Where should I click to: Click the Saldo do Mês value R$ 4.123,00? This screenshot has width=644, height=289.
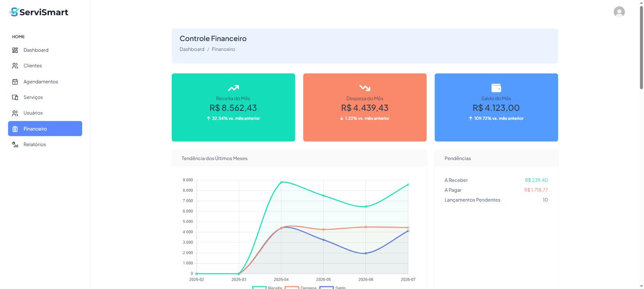[x=496, y=108]
